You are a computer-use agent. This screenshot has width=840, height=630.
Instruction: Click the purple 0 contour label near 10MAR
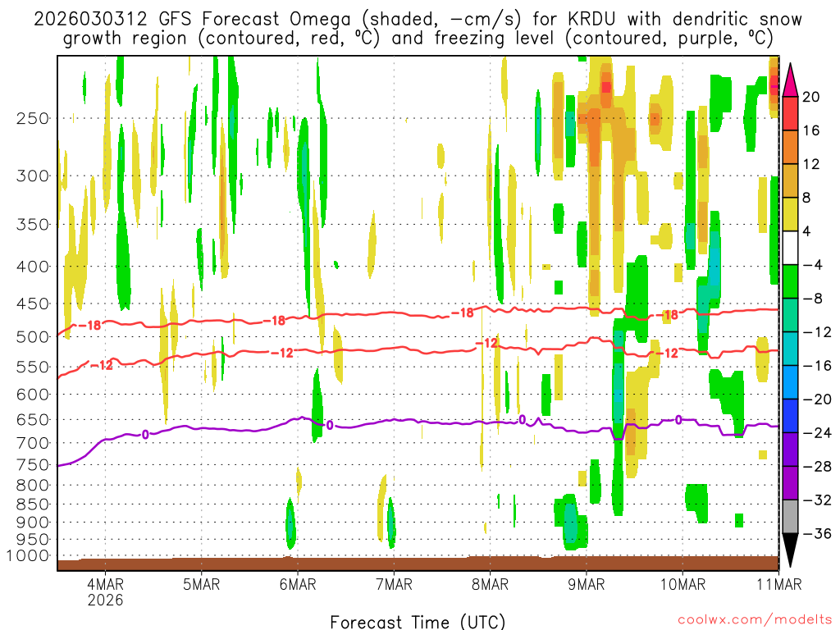pos(678,420)
